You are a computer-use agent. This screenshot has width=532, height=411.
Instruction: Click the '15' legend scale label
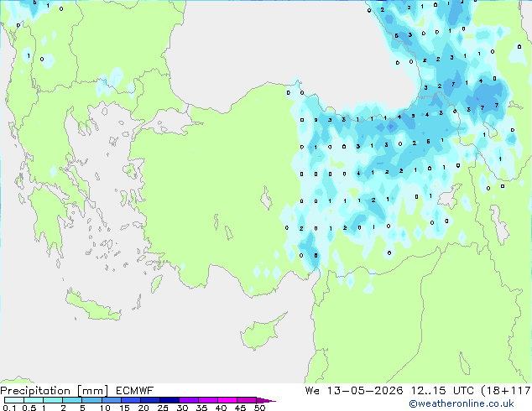point(124,408)
